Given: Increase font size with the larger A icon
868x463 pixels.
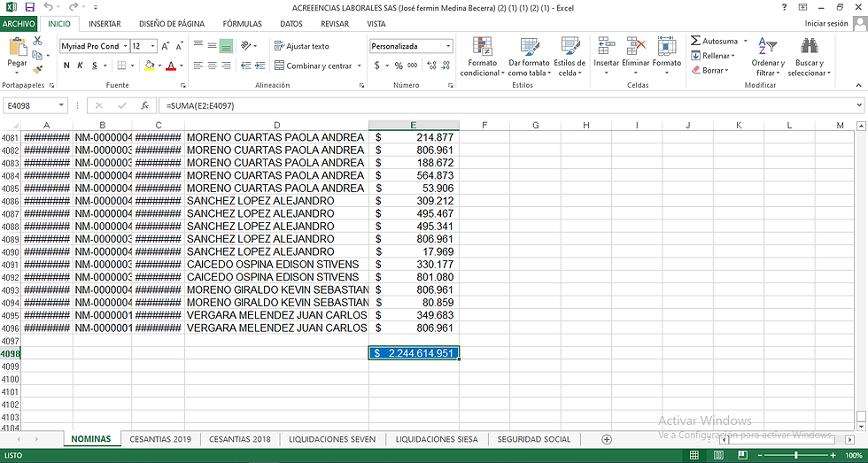Looking at the screenshot, I should click(x=166, y=46).
